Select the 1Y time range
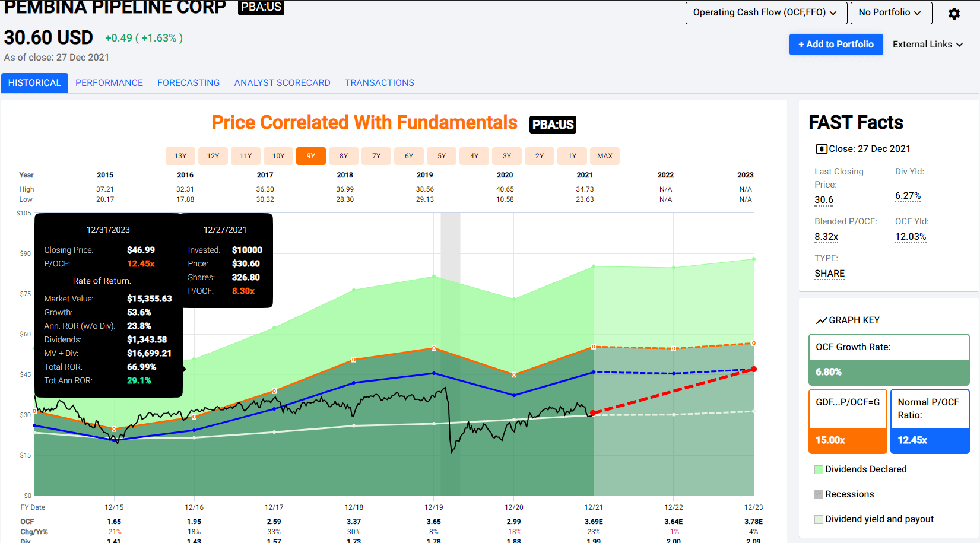This screenshot has height=543, width=980. click(x=572, y=156)
